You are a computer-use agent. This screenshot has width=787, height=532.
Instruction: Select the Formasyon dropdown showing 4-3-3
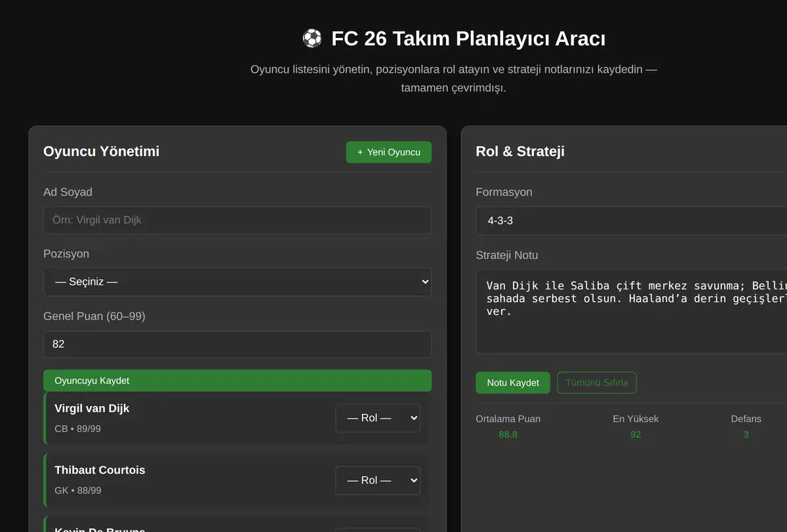631,220
